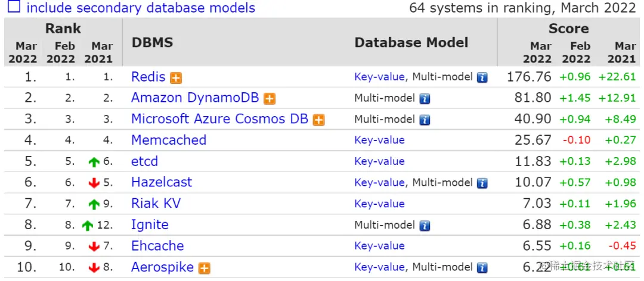Click the info icon in the Redis row

tap(482, 77)
